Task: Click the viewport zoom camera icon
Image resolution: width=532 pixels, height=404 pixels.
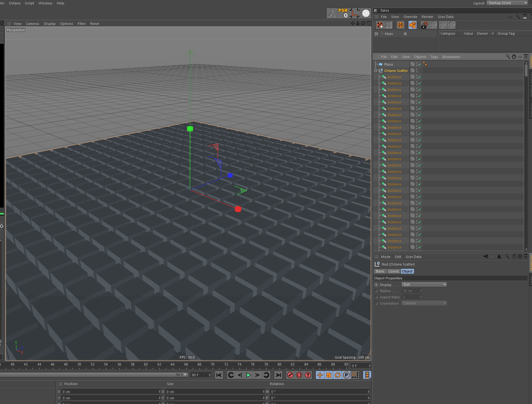Action: pyautogui.click(x=358, y=23)
